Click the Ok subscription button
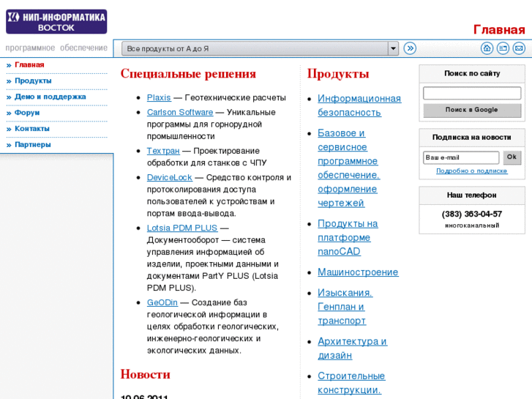 [x=512, y=157]
